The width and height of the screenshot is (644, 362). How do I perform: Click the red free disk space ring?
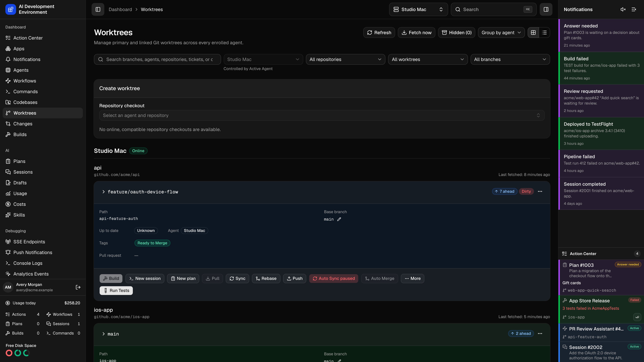9,353
